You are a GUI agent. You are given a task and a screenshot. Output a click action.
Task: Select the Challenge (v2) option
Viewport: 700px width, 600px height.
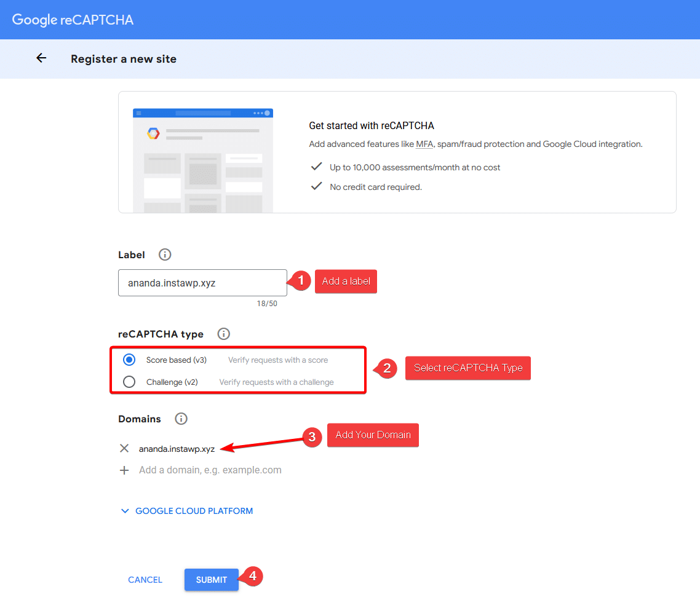click(x=129, y=382)
